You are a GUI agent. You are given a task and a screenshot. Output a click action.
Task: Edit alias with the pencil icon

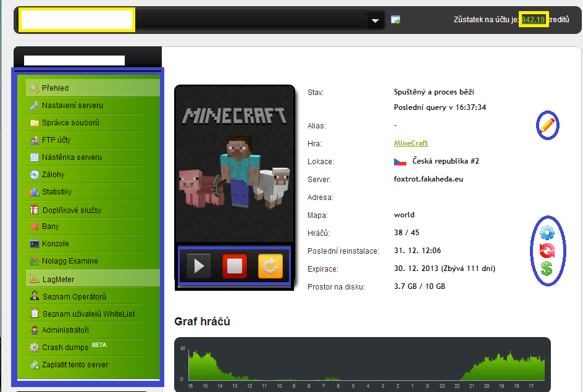click(x=548, y=125)
